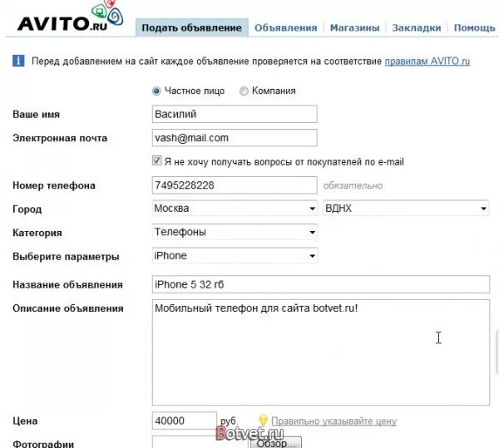Switch to the Объявления tab
This screenshot has width=499, height=448.
(286, 28)
